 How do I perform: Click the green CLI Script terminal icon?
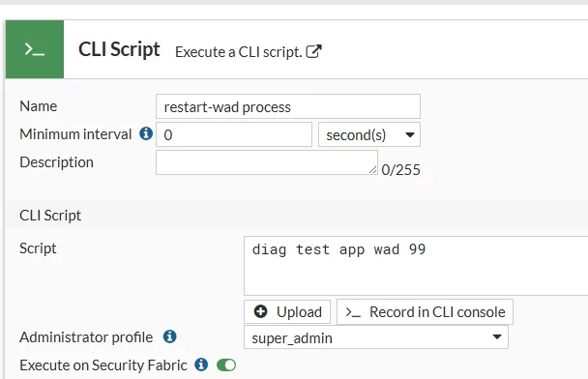click(x=35, y=49)
